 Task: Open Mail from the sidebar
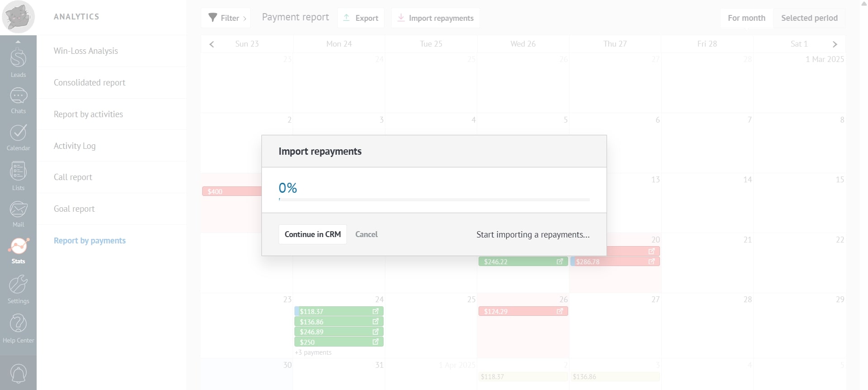click(x=18, y=213)
